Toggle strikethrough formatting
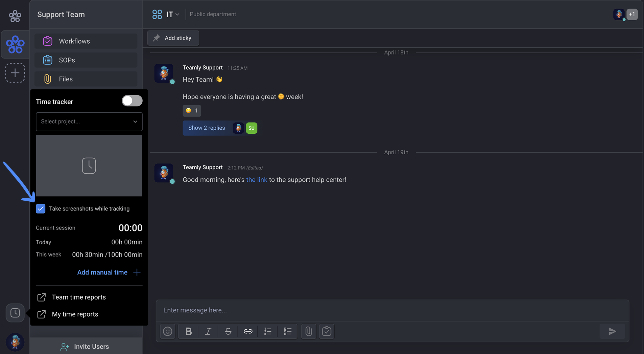This screenshot has width=644, height=354. pos(228,331)
